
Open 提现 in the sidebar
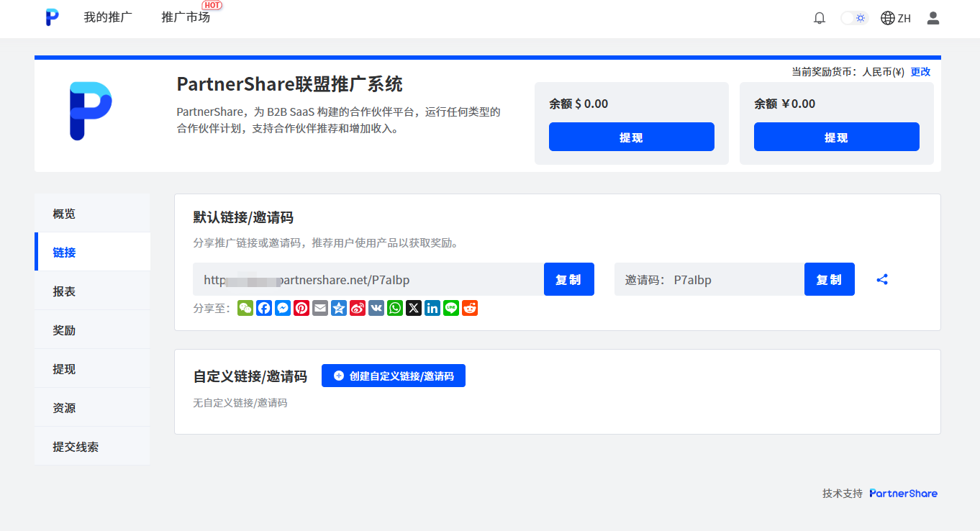click(92, 368)
